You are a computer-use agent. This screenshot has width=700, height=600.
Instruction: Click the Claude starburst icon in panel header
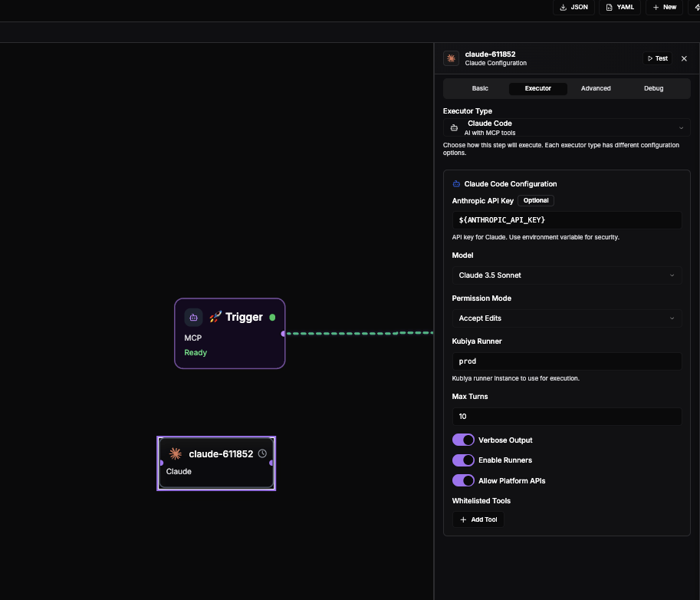451,58
